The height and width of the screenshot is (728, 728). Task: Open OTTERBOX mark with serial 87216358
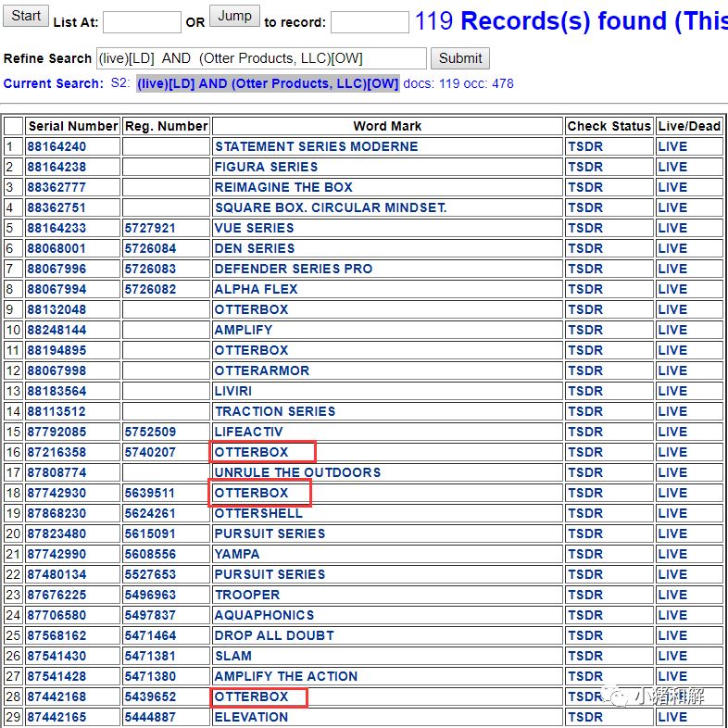pos(251,453)
